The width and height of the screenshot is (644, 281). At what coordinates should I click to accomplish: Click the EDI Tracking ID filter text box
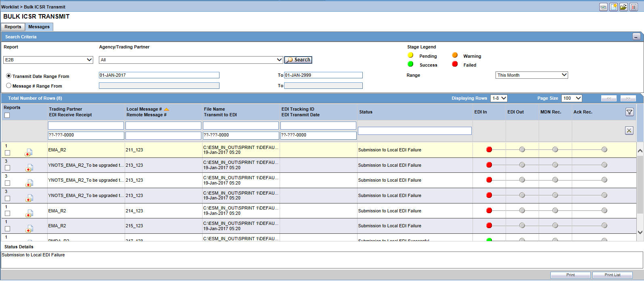click(x=318, y=126)
